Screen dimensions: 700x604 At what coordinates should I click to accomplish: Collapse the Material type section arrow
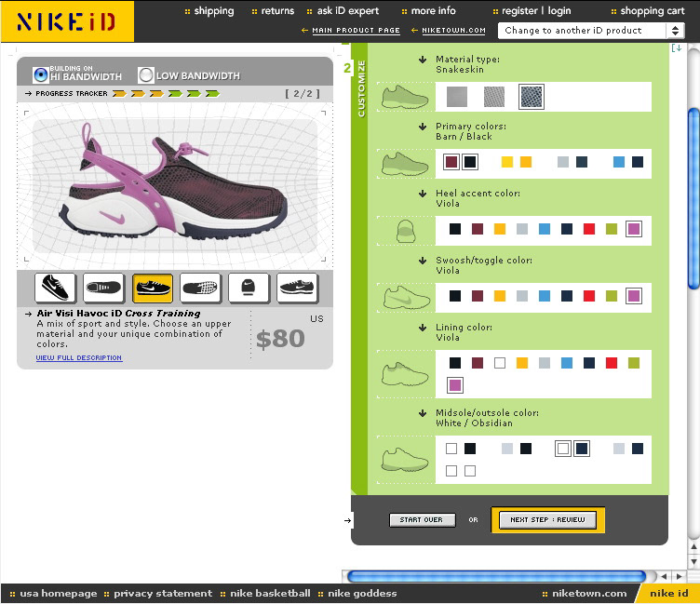[423, 60]
